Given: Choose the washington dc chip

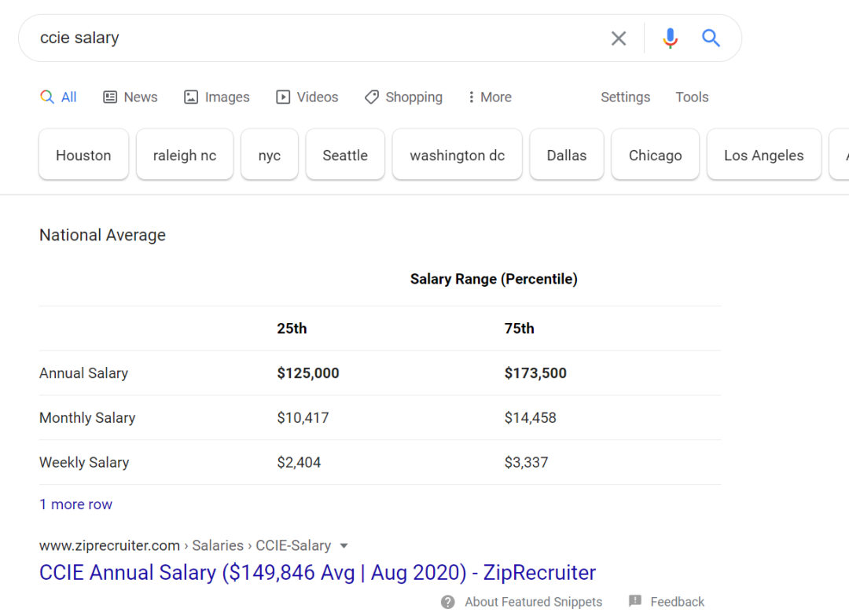Looking at the screenshot, I should (457, 155).
